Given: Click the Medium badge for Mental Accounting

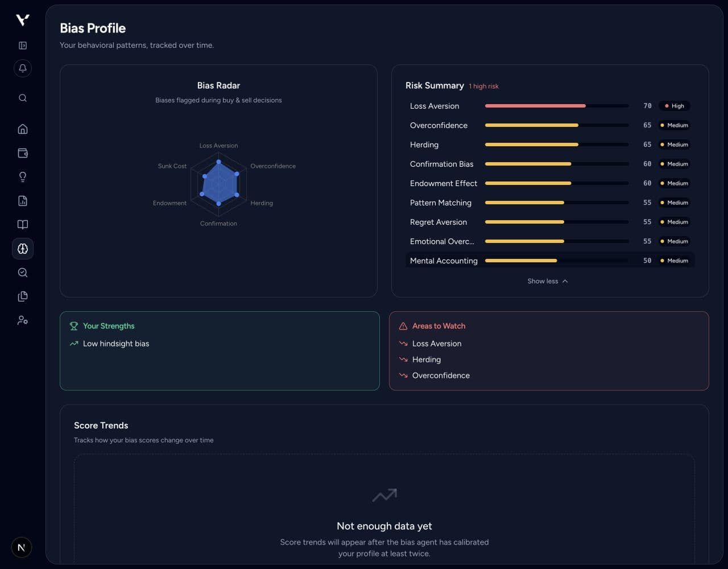Looking at the screenshot, I should coord(675,261).
